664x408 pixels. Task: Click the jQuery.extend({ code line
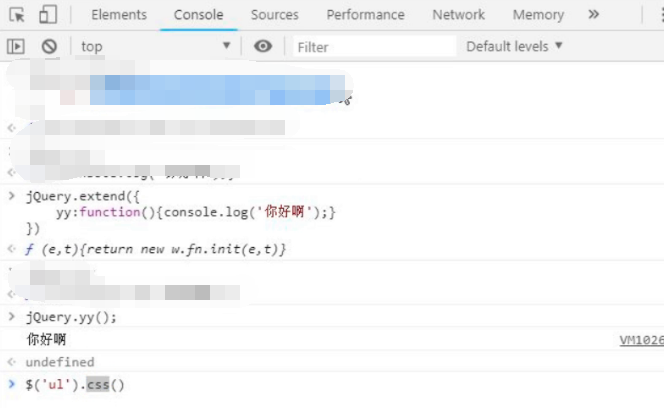[83, 196]
